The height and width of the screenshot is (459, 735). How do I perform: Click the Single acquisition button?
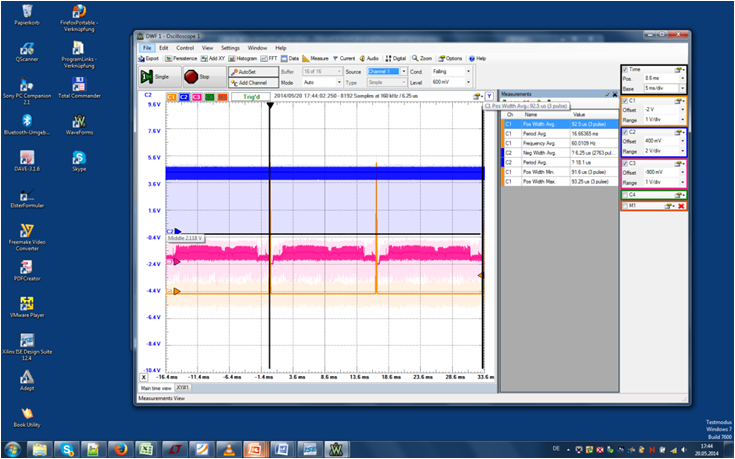tap(155, 76)
